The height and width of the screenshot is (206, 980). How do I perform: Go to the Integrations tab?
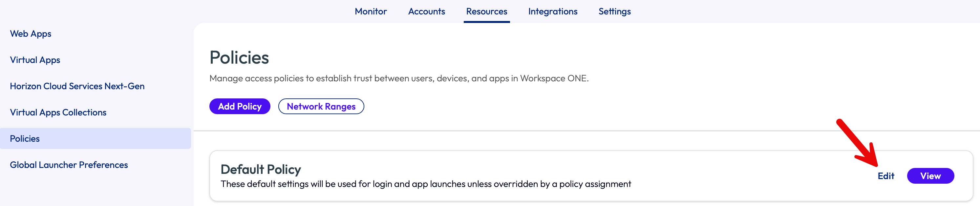[552, 11]
